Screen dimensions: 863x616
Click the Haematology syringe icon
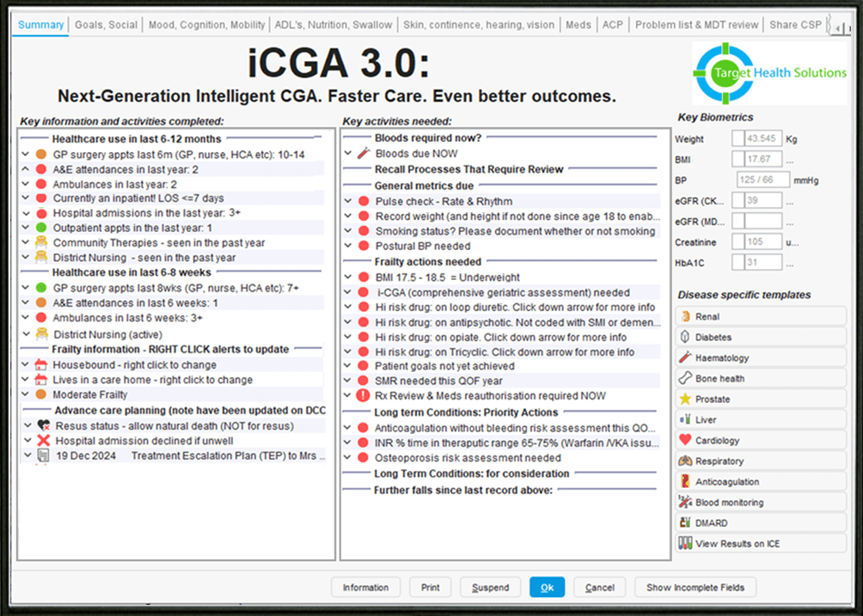685,358
